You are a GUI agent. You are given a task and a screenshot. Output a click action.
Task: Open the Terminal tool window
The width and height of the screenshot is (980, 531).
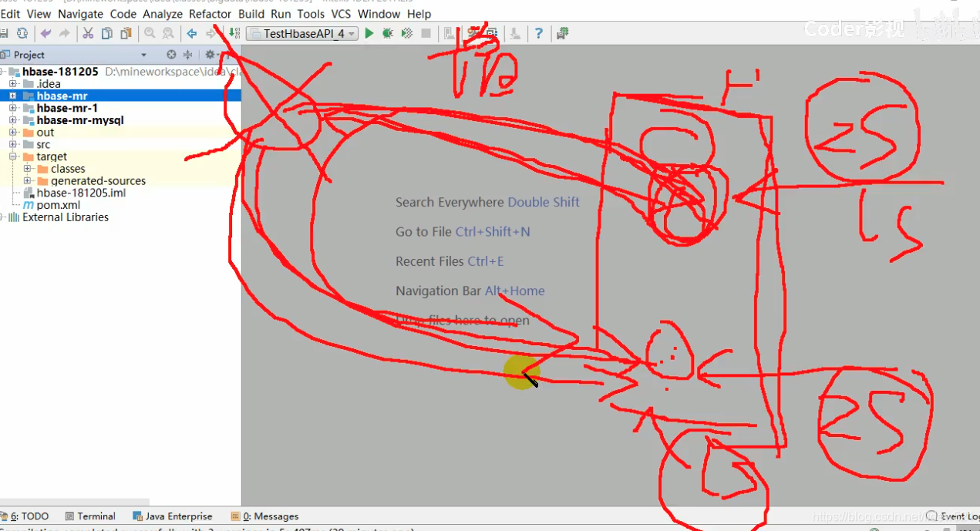tap(90, 516)
